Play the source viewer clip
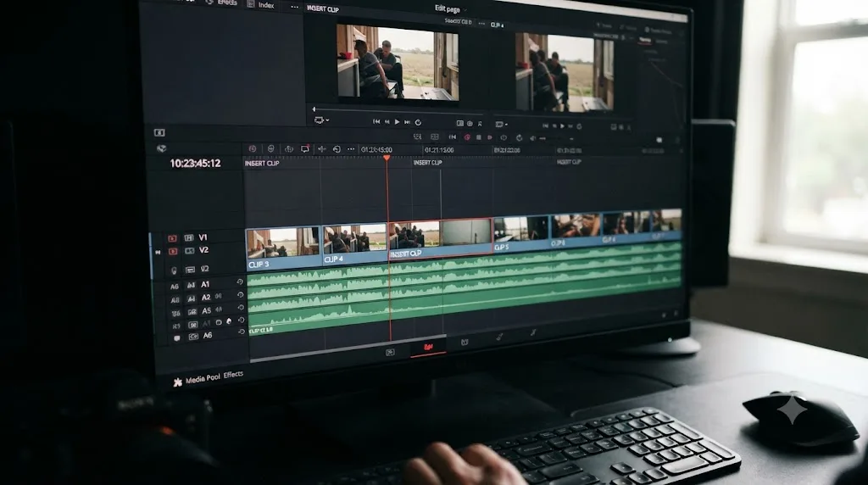This screenshot has width=868, height=485. point(397,122)
